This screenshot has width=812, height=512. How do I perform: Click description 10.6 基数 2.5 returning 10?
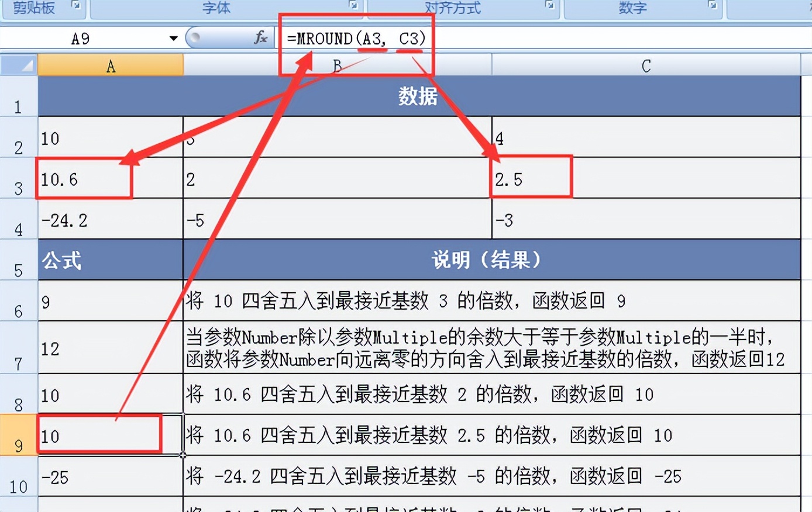[x=492, y=435]
